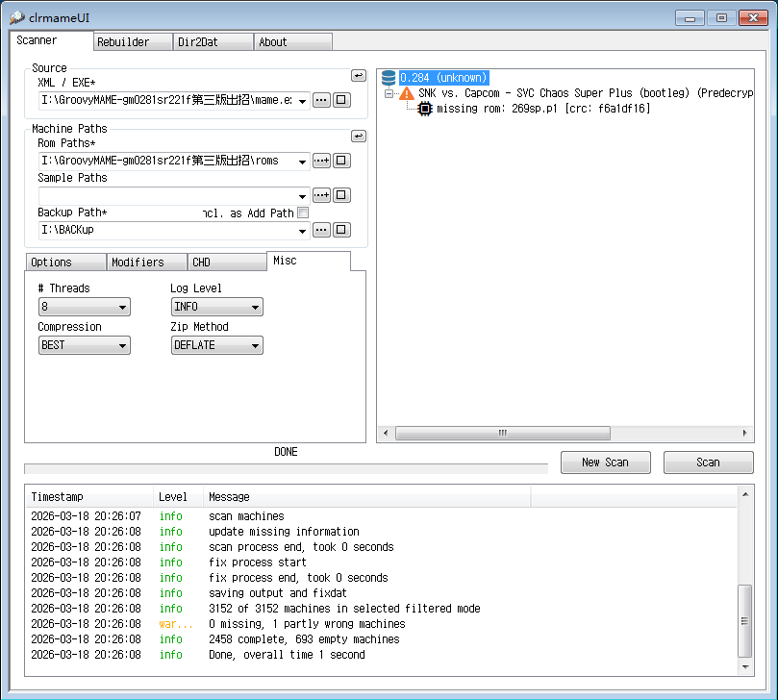
Task: Click the chip icon beside missing rom 269sp.p1
Action: [425, 109]
